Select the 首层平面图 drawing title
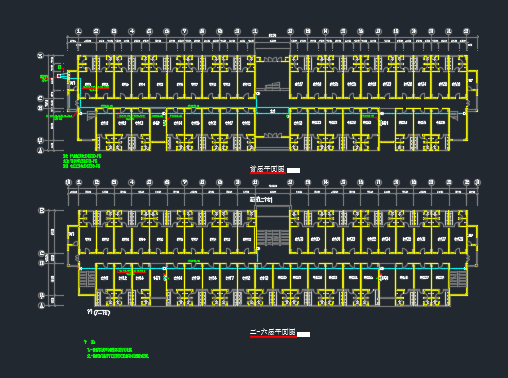 (267, 169)
